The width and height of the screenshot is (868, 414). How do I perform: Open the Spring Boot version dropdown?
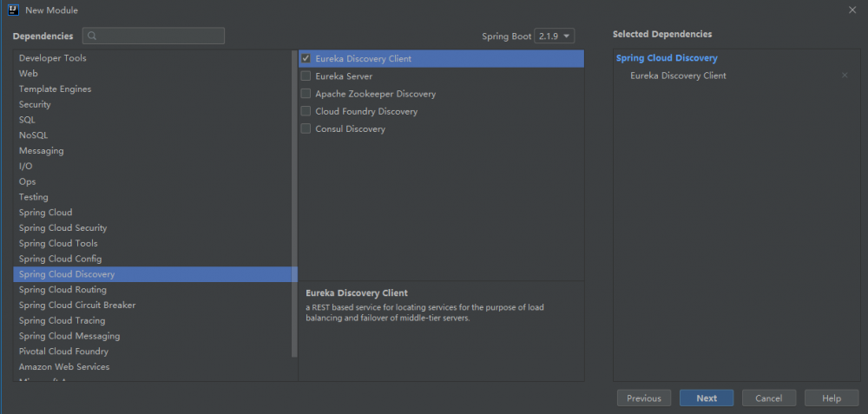pyautogui.click(x=555, y=36)
